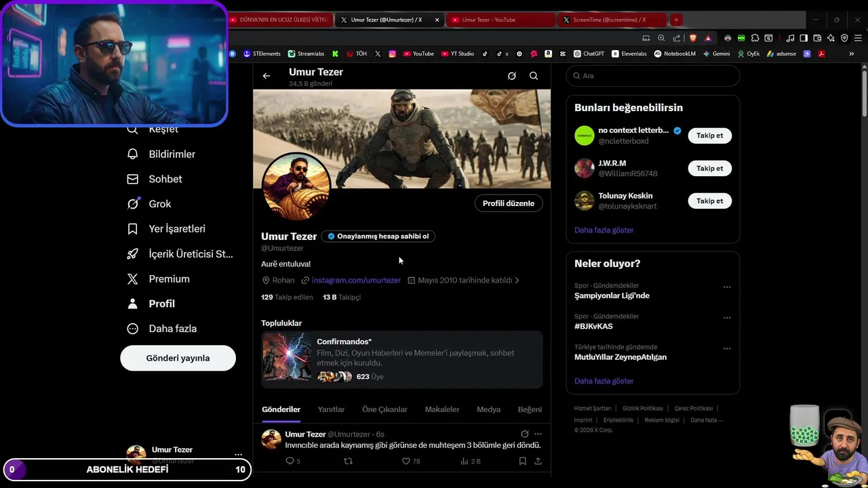Open the post's three-dot more menu
868x488 pixels.
click(538, 434)
